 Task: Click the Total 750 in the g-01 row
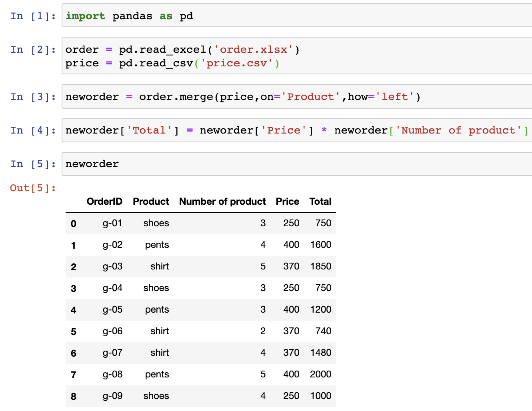tap(323, 223)
